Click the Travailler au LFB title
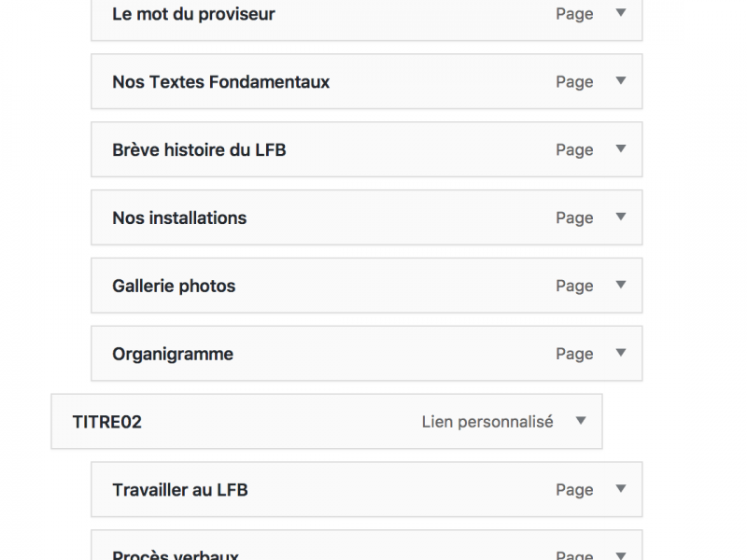 (179, 490)
